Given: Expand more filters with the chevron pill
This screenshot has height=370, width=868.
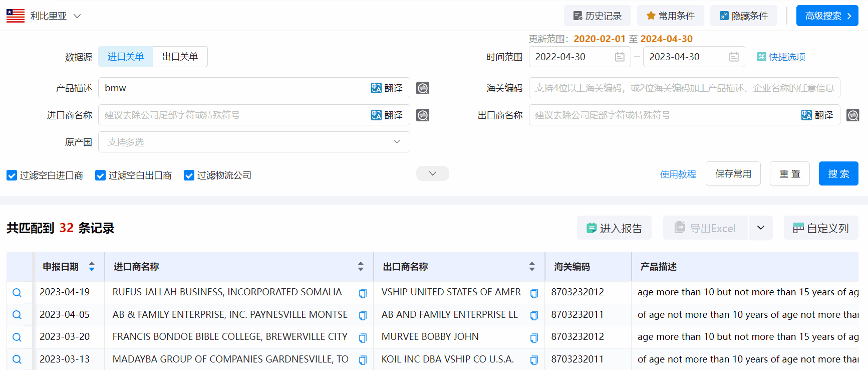Looking at the screenshot, I should pyautogui.click(x=432, y=173).
